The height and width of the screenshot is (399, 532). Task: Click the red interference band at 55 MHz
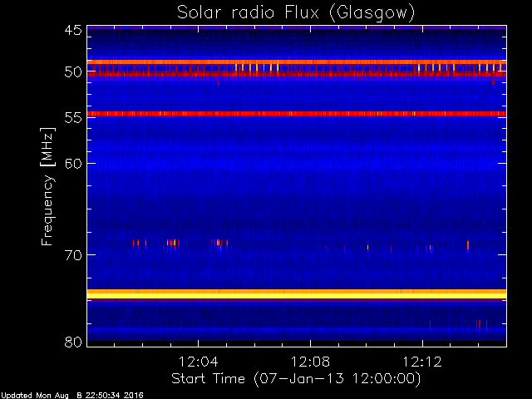pyautogui.click(x=297, y=114)
